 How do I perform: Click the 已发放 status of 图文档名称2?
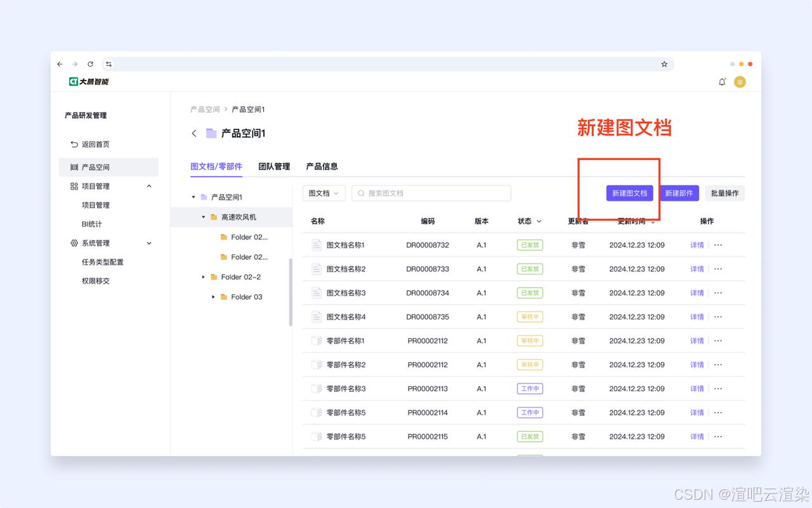[x=530, y=269]
